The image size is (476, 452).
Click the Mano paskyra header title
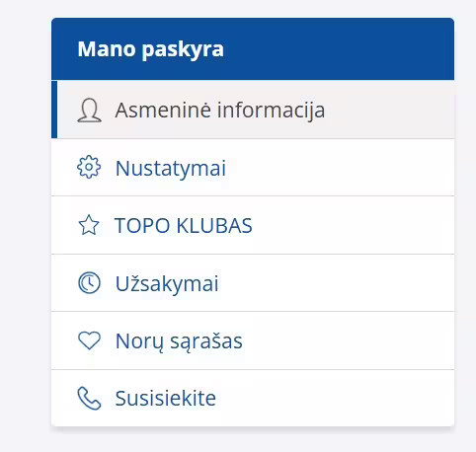click(151, 49)
